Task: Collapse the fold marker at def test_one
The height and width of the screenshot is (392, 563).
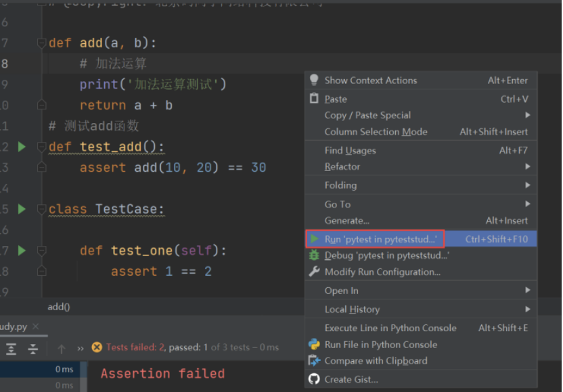Action: pyautogui.click(x=42, y=250)
